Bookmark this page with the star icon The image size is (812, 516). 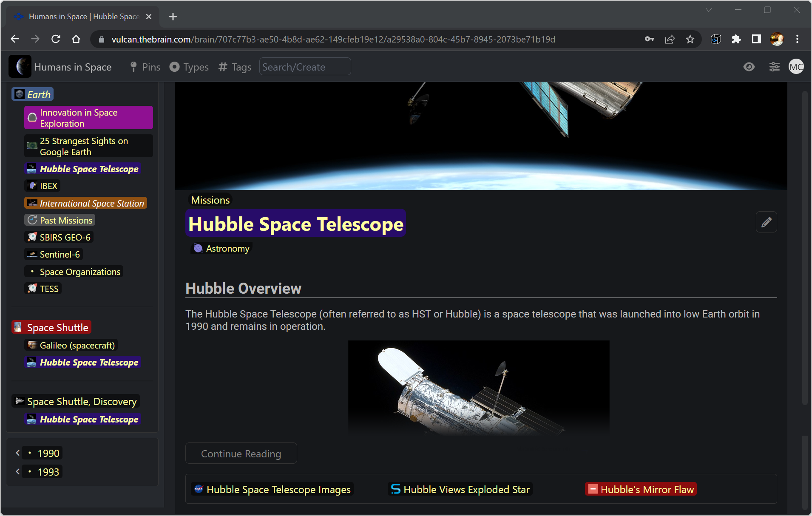click(690, 39)
